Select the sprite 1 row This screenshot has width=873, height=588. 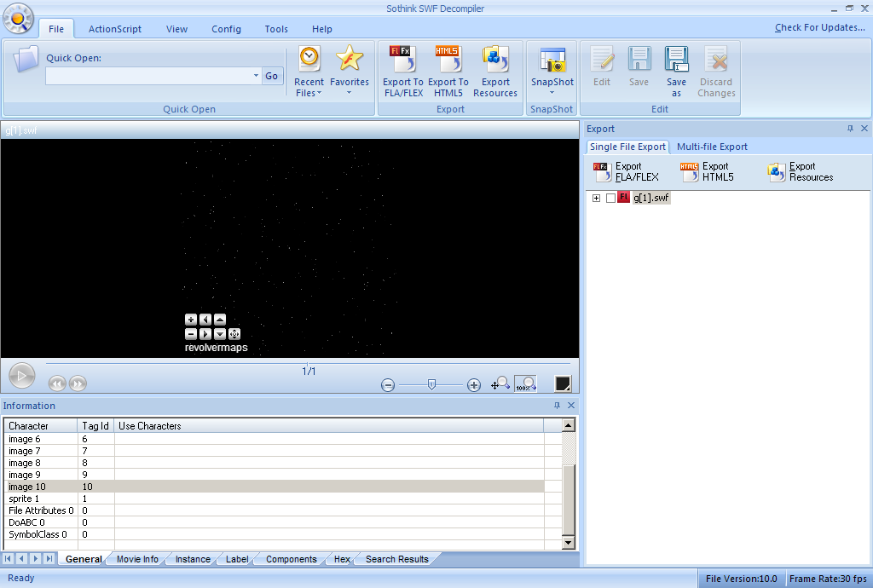click(274, 499)
